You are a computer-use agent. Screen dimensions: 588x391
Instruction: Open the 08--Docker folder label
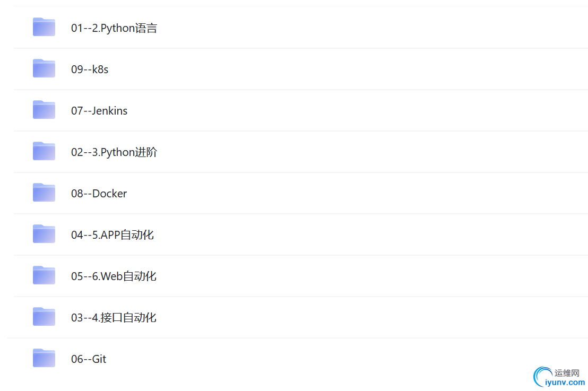(x=99, y=194)
